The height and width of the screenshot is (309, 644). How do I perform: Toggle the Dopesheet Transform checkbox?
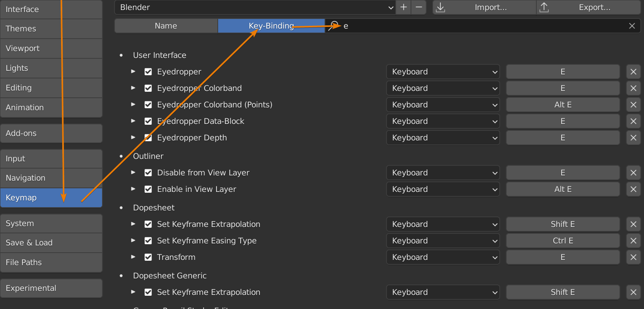(148, 257)
